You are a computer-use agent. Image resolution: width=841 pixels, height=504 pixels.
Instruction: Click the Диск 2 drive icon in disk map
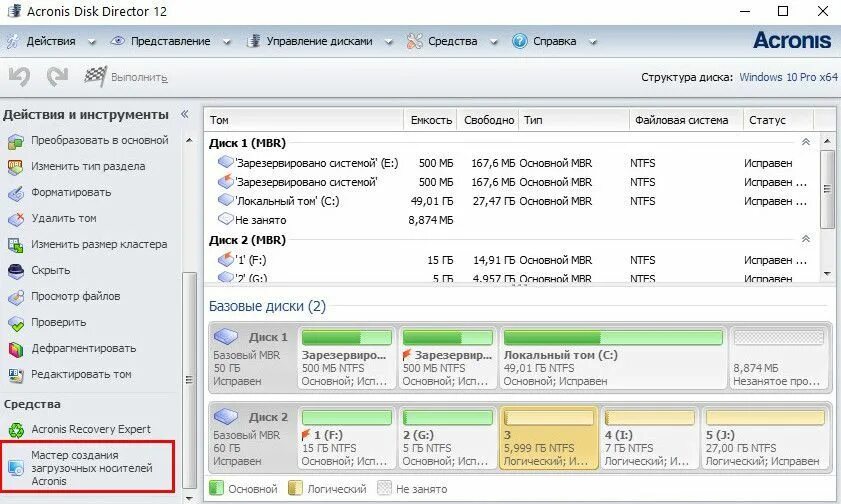click(226, 417)
